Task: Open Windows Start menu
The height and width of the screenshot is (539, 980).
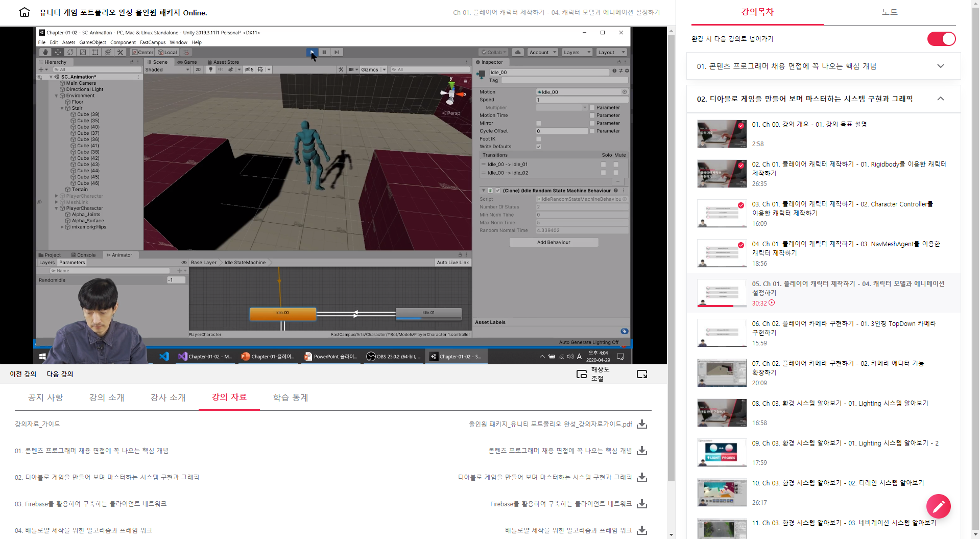Action: [42, 357]
